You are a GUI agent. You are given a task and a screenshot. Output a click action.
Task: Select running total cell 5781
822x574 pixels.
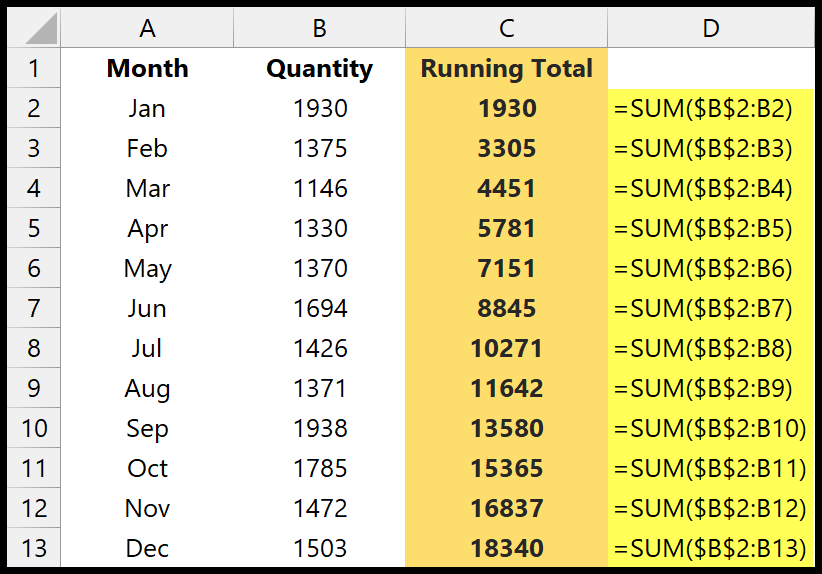coord(506,228)
